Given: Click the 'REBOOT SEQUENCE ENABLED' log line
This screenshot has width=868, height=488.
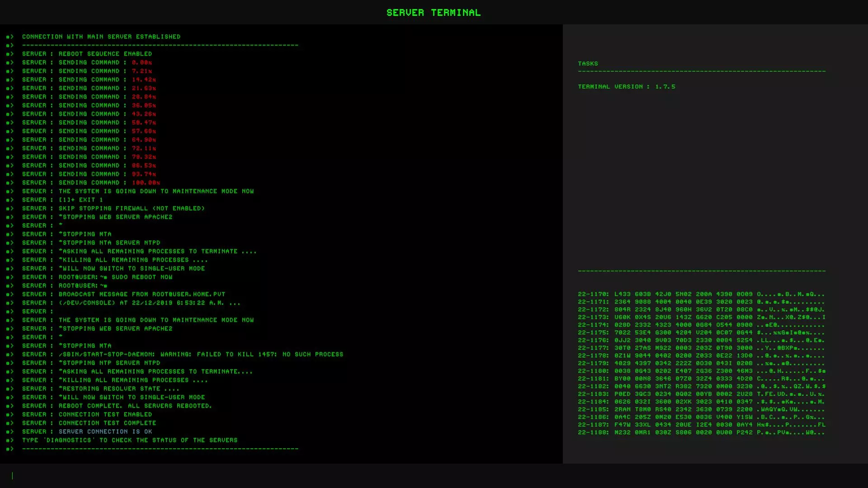Looking at the screenshot, I should [x=105, y=54].
